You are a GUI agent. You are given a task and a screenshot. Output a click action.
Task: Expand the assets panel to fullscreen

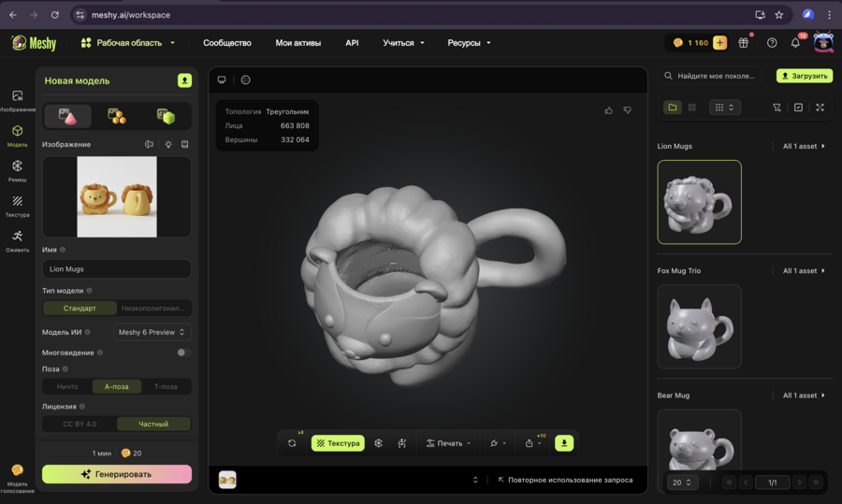point(820,108)
